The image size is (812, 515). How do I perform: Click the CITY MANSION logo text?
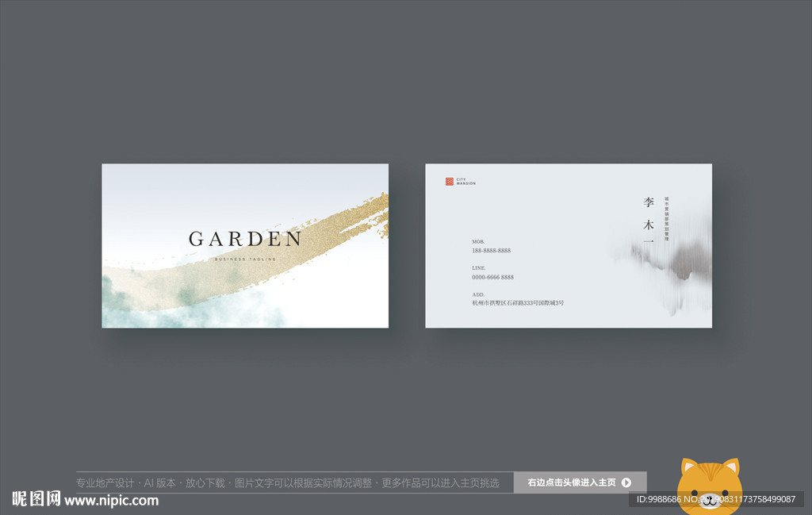[465, 182]
